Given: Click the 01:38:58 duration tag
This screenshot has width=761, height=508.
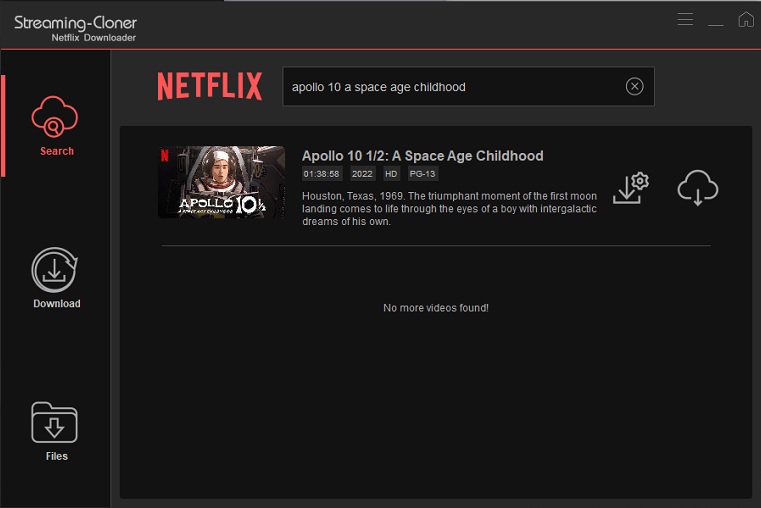Looking at the screenshot, I should tap(321, 174).
